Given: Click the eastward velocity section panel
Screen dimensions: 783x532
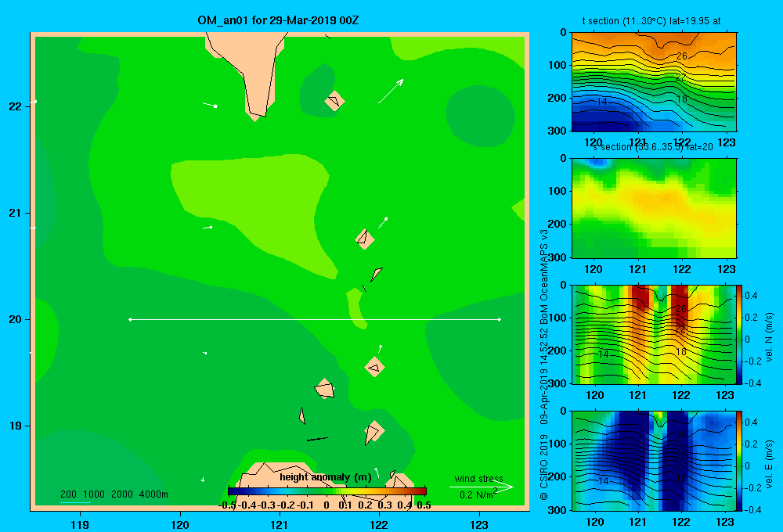Looking at the screenshot, I should (x=654, y=461).
